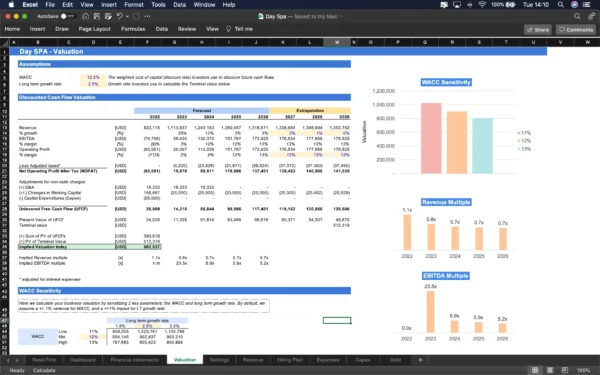Image resolution: width=600 pixels, height=375 pixels.
Task: Click the 11% pink bar in WACC chart
Action: click(x=431, y=138)
